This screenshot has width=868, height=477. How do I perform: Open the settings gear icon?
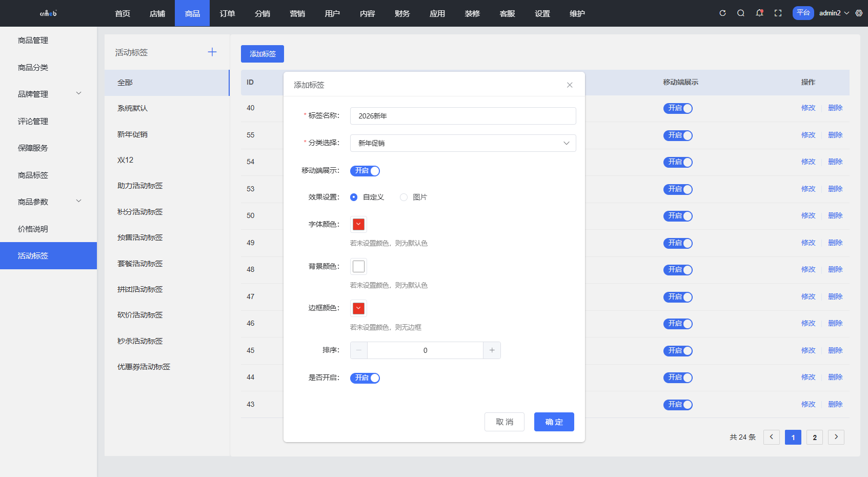(859, 13)
